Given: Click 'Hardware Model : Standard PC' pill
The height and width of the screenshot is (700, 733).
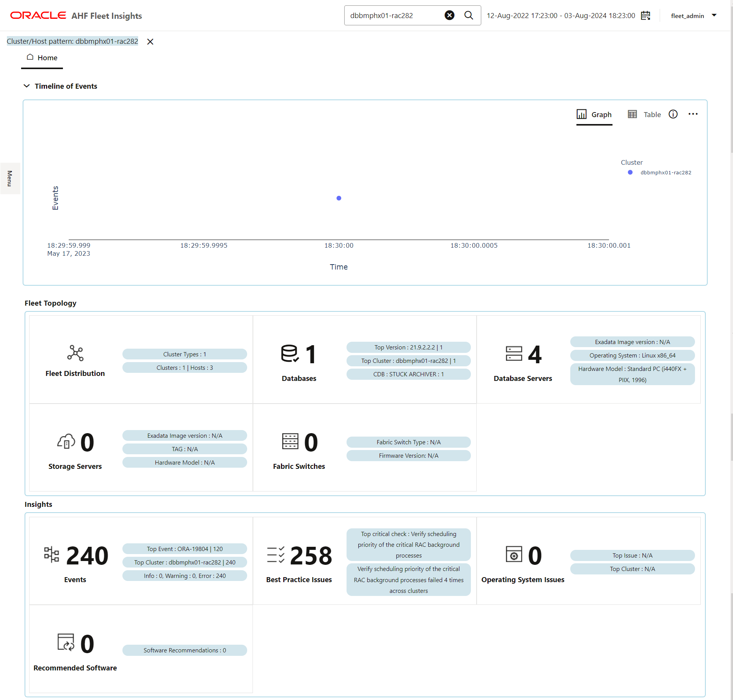Looking at the screenshot, I should (632, 374).
